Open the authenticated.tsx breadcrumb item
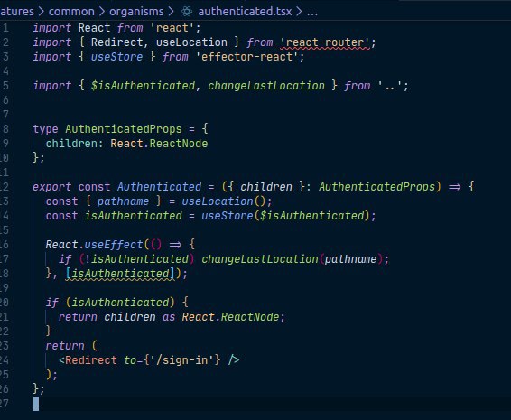This screenshot has height=420, width=511. point(245,12)
